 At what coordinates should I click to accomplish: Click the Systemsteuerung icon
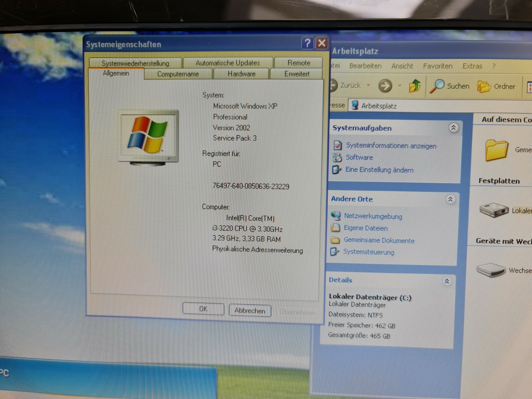coord(334,251)
